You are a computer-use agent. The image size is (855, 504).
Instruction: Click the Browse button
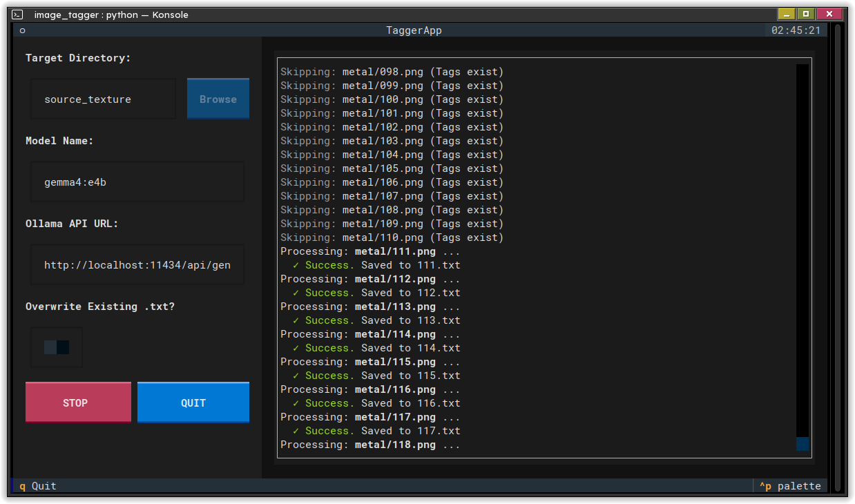(218, 99)
